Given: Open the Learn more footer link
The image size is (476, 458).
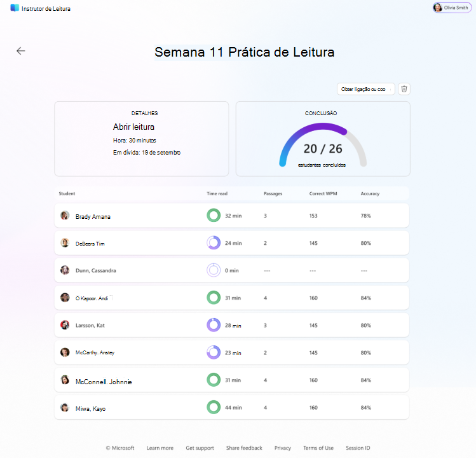Looking at the screenshot, I should [x=160, y=448].
